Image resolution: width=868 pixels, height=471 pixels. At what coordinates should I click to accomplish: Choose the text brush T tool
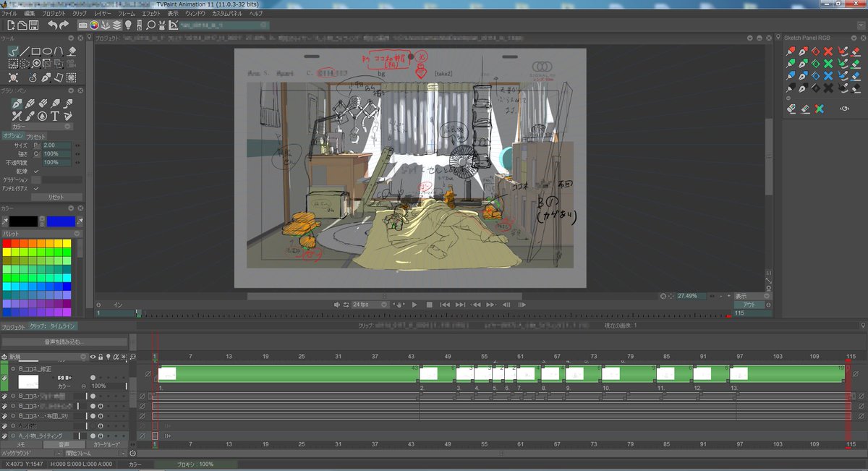tap(55, 116)
